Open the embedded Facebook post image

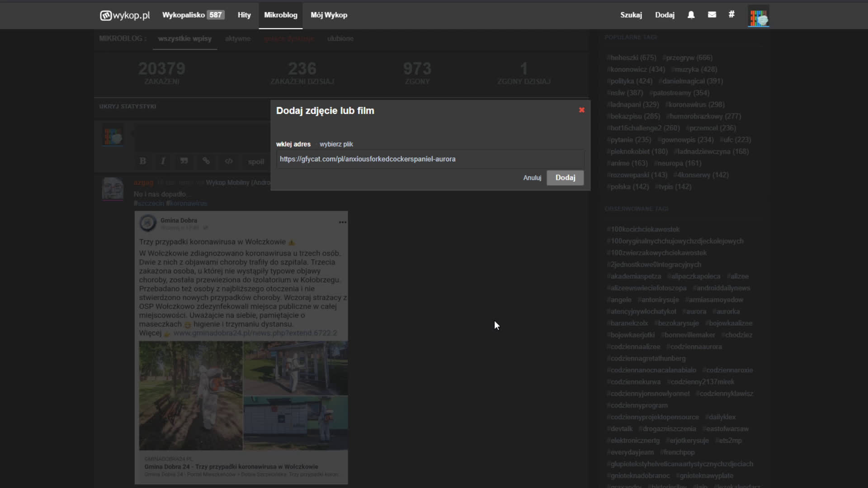pyautogui.click(x=241, y=347)
